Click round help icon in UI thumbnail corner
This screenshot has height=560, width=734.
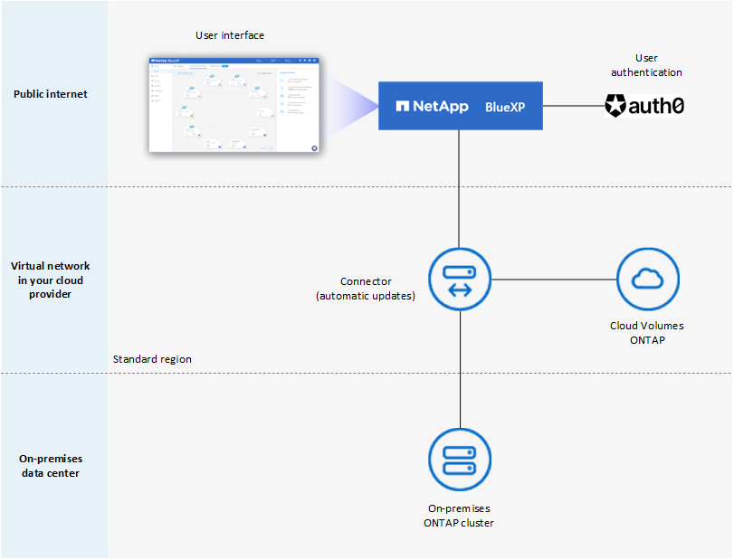point(314,148)
